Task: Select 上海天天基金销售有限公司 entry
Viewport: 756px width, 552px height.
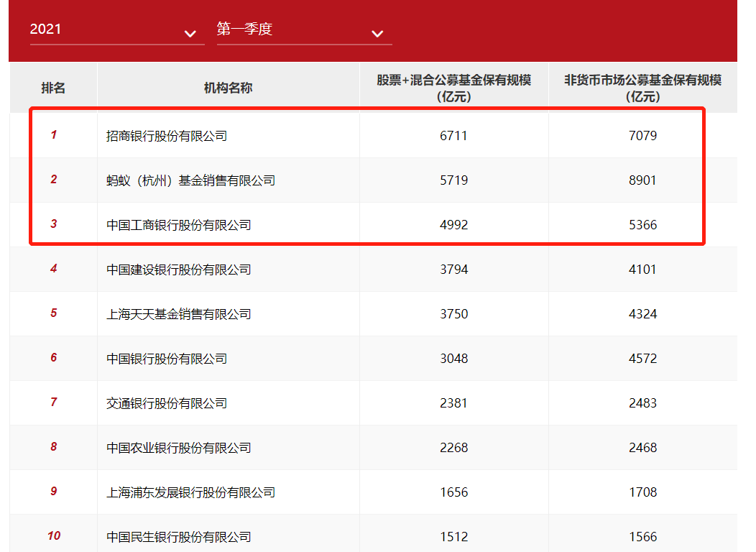Action: [179, 314]
